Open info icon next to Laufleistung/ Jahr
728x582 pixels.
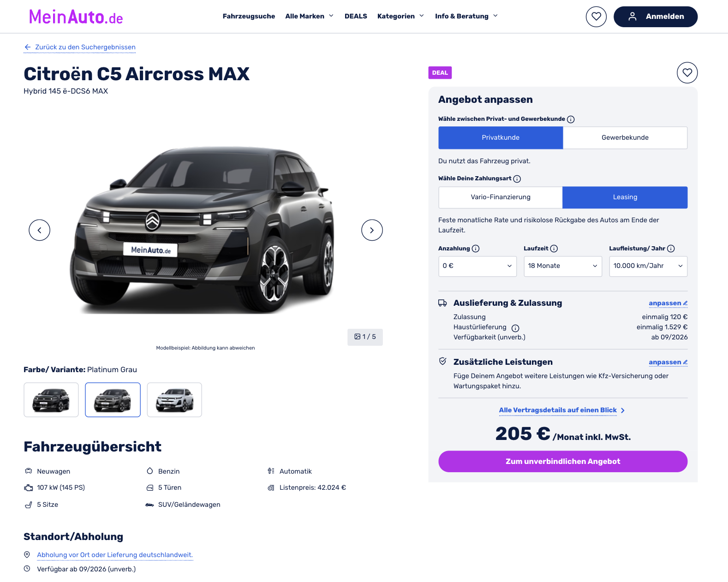[671, 249]
